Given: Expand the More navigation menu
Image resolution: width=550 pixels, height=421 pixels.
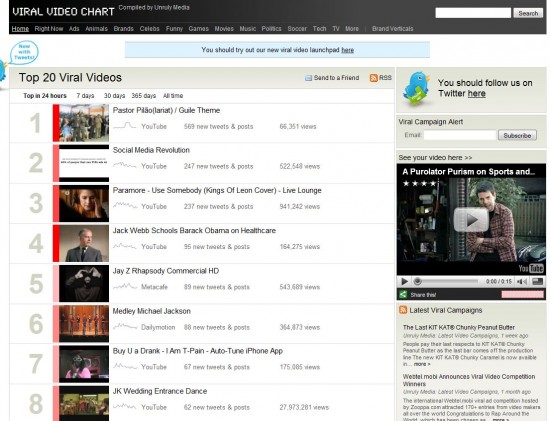Looking at the screenshot, I should point(352,29).
